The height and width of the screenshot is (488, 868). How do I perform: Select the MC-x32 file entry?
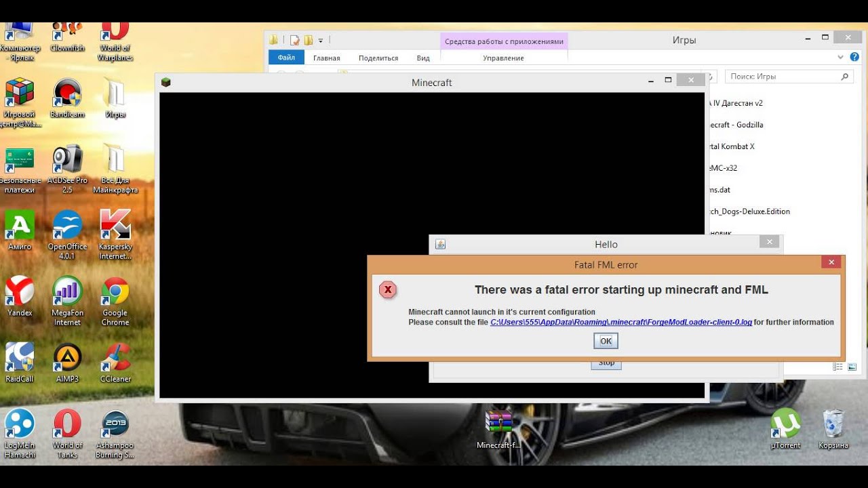(724, 168)
